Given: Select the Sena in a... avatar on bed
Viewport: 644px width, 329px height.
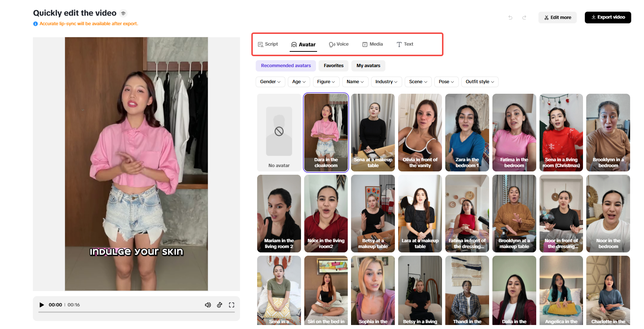Looking at the screenshot, I should pos(279,290).
